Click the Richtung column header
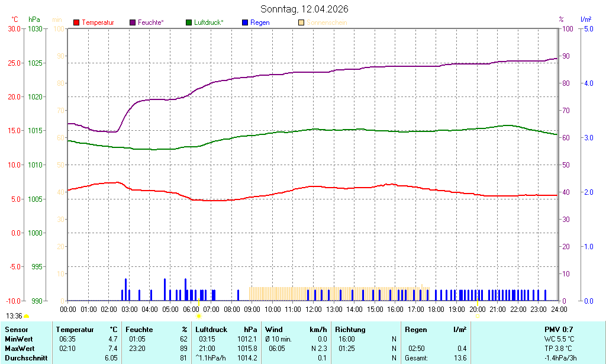 click(x=350, y=330)
